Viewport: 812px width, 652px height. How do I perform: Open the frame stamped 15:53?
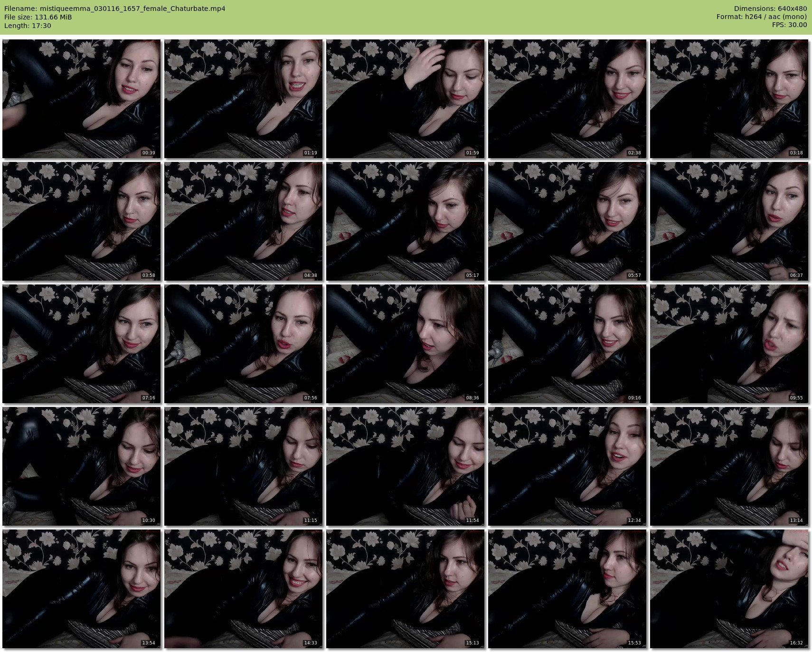coord(567,589)
